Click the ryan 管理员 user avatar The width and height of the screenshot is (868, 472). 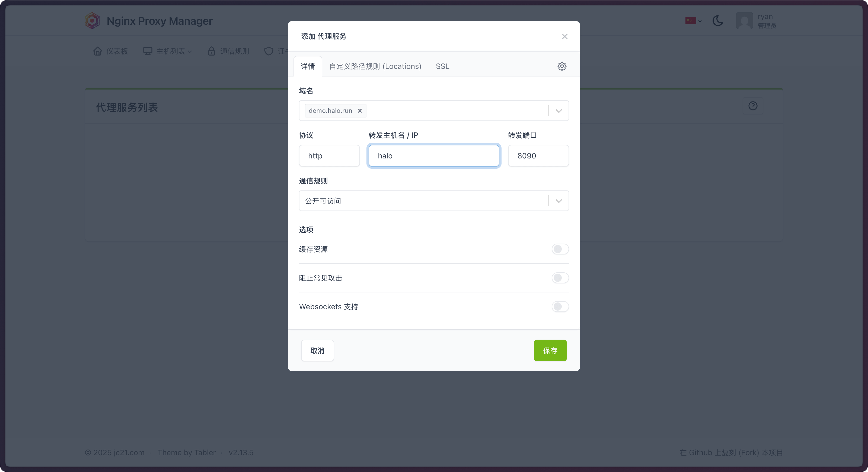point(745,21)
